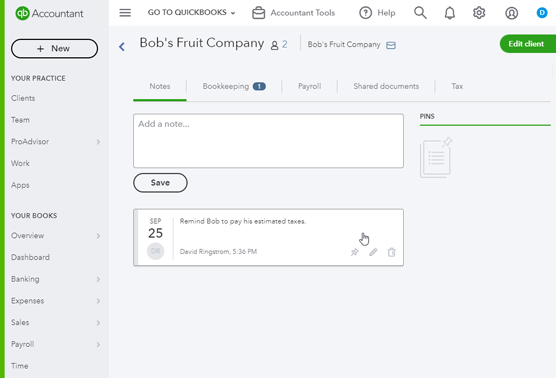Click the SEP 25 note date
The width and height of the screenshot is (556, 378).
[x=155, y=228]
